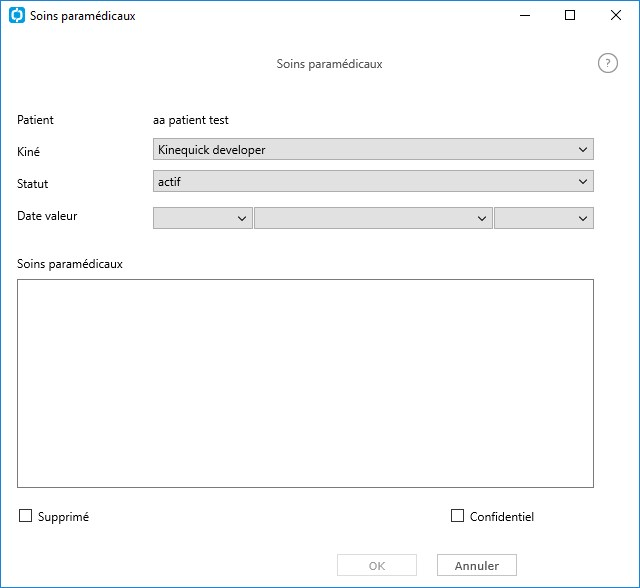The height and width of the screenshot is (588, 640).
Task: Select the year dropdown of Date valeur
Action: [544, 218]
